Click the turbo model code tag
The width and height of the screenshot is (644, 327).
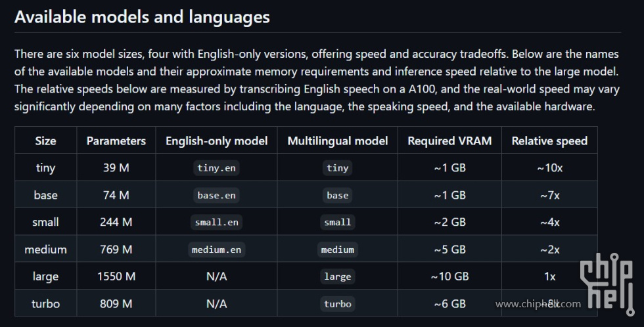click(338, 304)
